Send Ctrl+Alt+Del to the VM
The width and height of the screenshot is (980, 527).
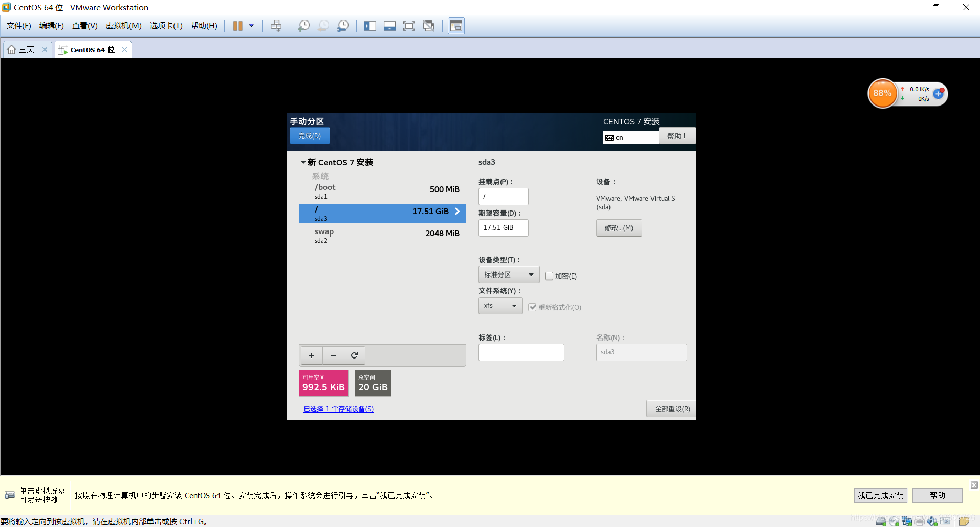(276, 26)
